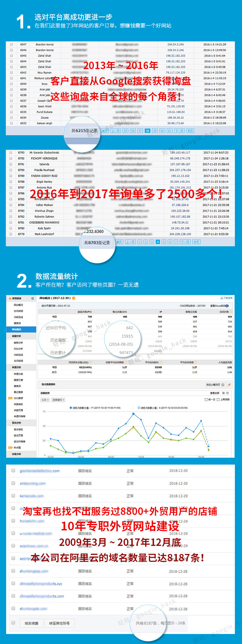Tick the checkbox for record 6047 Brandon konrai

(x=12, y=44)
